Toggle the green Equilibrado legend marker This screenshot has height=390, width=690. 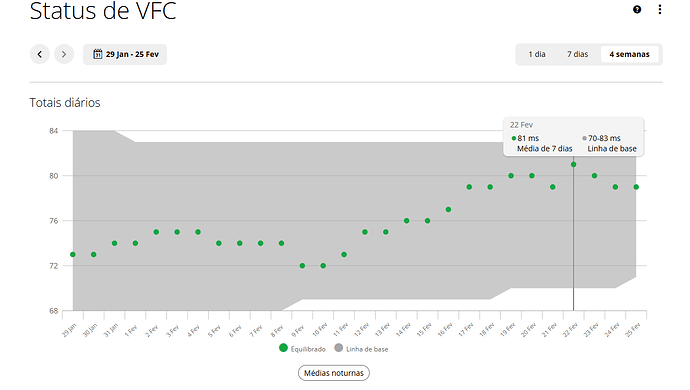(x=283, y=348)
